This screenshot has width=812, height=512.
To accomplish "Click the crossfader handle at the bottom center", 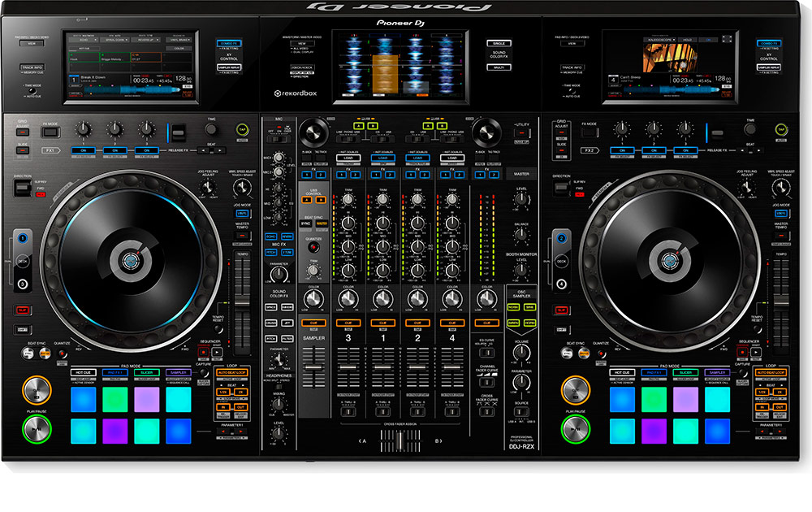I will 400,440.
